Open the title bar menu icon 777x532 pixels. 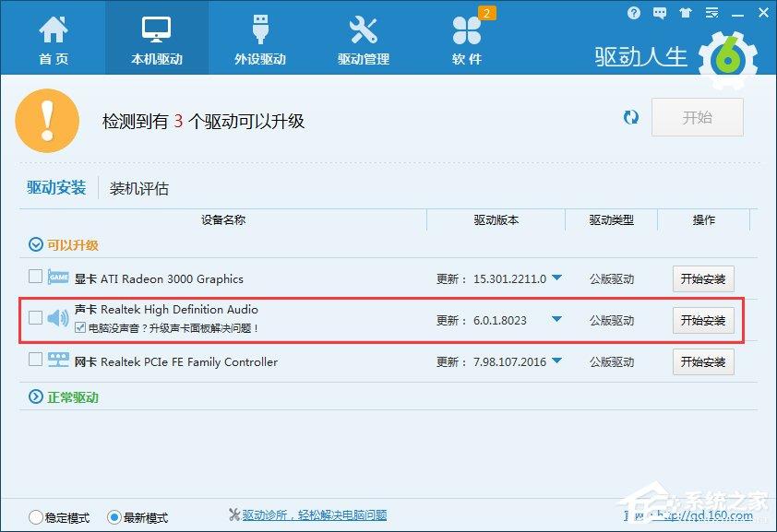point(711,13)
